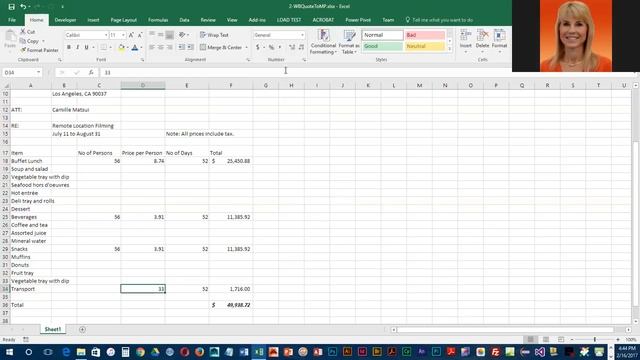The image size is (640, 360).
Task: Click Increase Indent icon
Action: pos(191,47)
